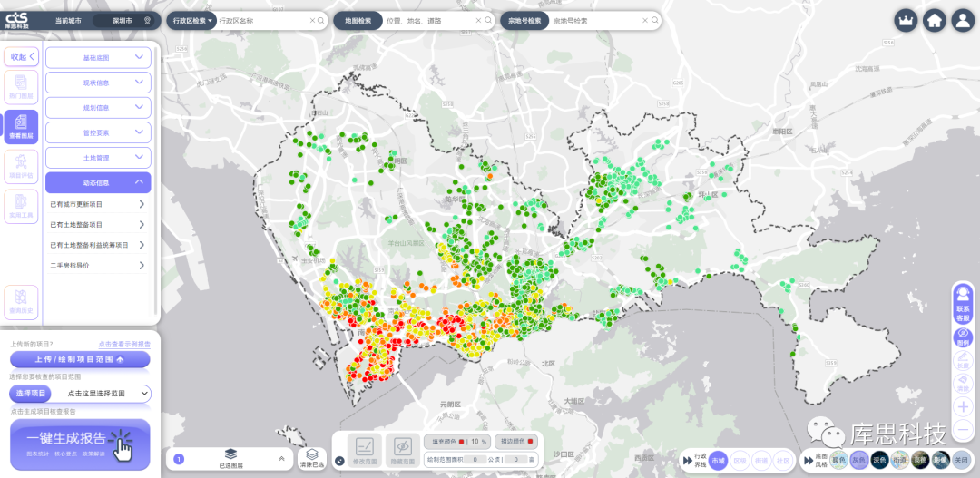
Task: Click magnifier icon in 宗地号检索 search
Action: click(654, 21)
